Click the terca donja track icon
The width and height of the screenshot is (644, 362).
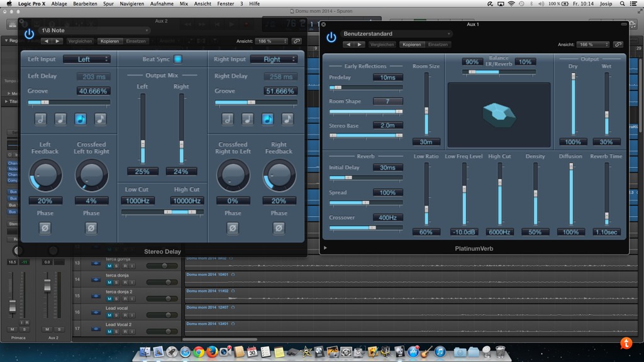click(x=96, y=280)
